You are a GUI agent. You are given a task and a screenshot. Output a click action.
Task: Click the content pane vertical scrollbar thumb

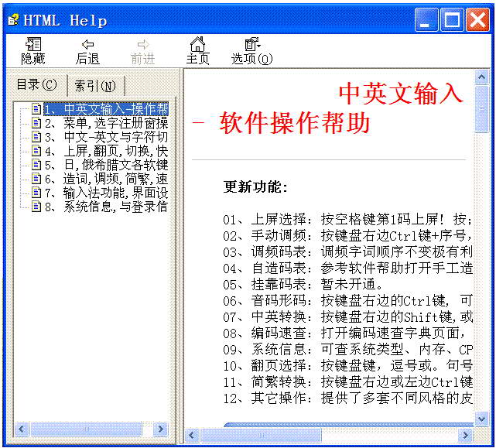coord(481,108)
